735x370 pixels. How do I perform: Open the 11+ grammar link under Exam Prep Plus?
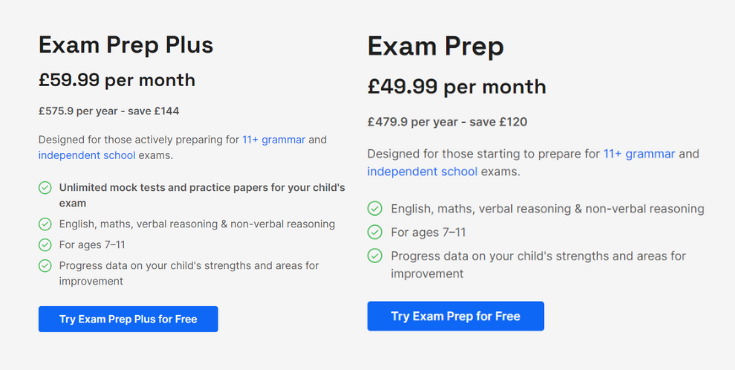pos(274,140)
